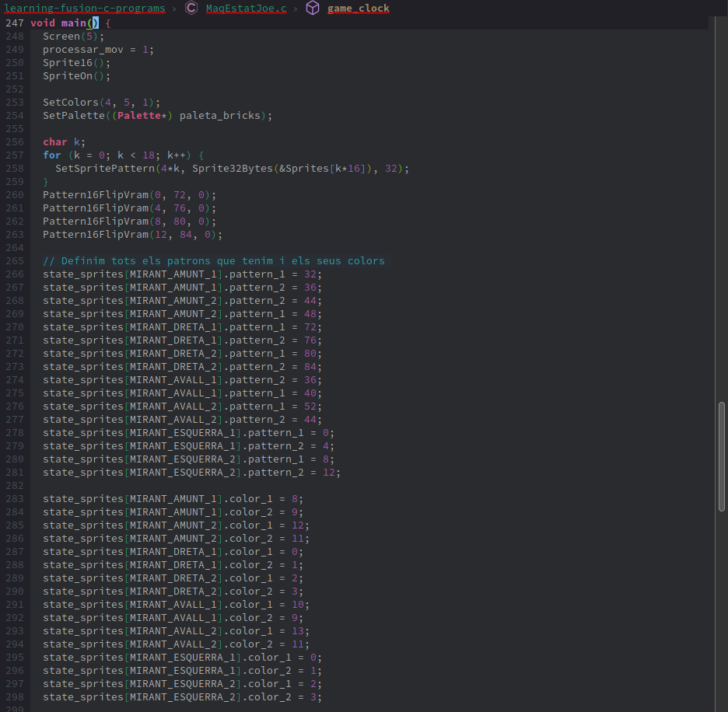Click 'Sprite32Bytes' function call
728x712 pixels.
click(x=232, y=169)
